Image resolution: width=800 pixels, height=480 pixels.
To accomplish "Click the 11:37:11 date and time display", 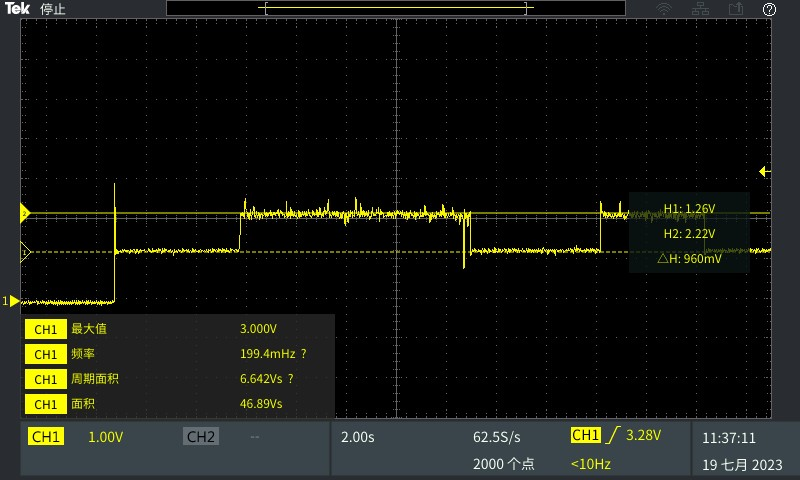I will click(x=729, y=438).
